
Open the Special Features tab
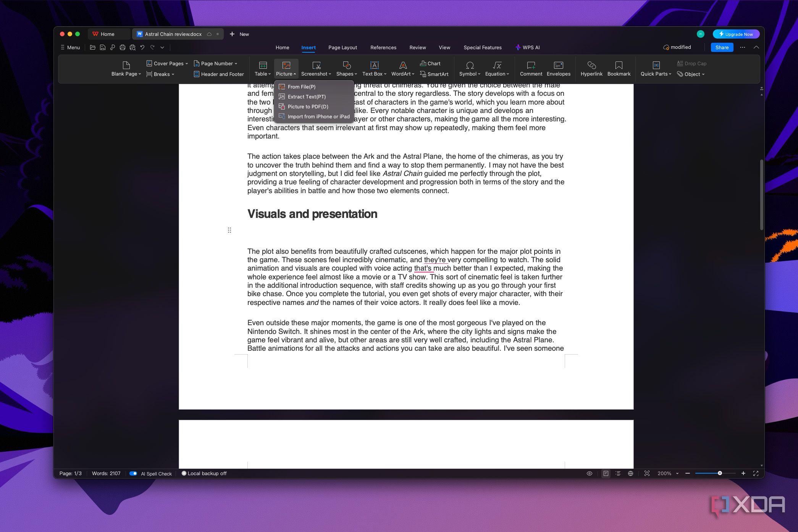(482, 47)
